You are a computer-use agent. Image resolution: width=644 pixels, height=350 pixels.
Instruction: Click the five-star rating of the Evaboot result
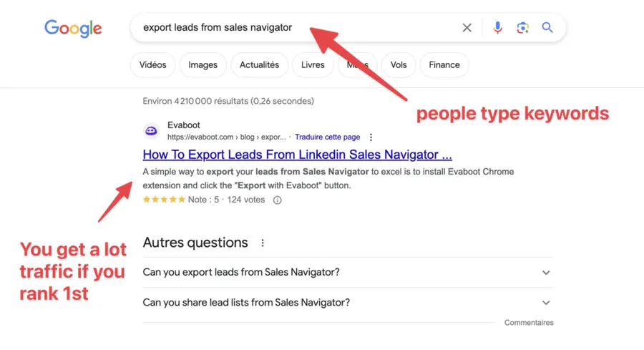coord(164,200)
